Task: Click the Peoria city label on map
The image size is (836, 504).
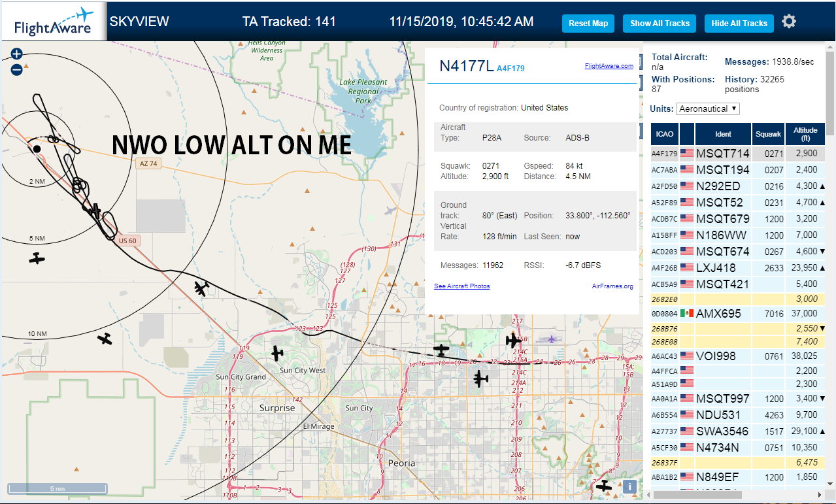Action: tap(401, 463)
